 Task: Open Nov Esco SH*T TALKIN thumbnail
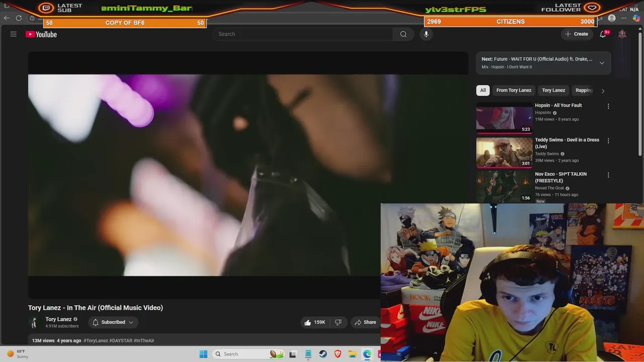pyautogui.click(x=504, y=187)
